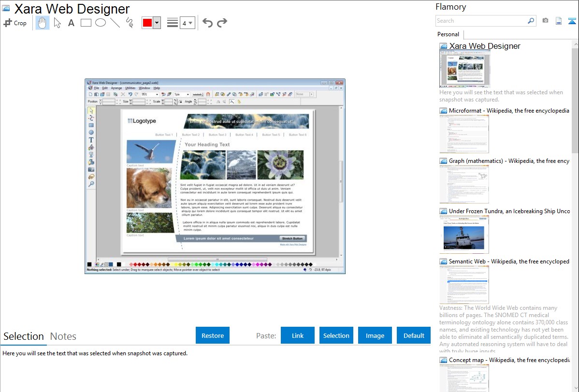Open the line width dropdown showing 4
The width and height of the screenshot is (579, 392).
pos(187,23)
